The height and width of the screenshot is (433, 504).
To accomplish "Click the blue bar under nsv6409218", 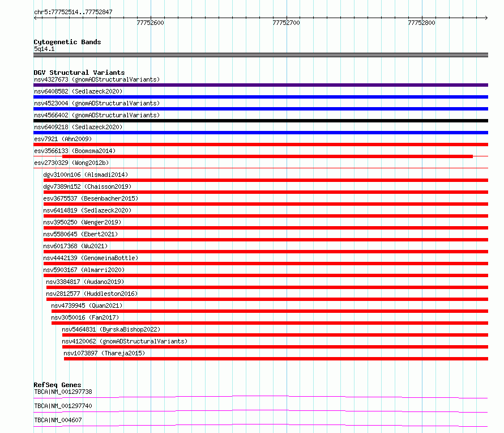I will 260,133.
